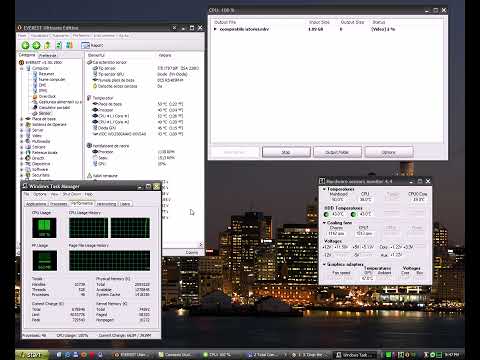Expand Placa de baza node in EVEREST
The width and height of the screenshot is (480, 360).
pyautogui.click(x=22, y=119)
